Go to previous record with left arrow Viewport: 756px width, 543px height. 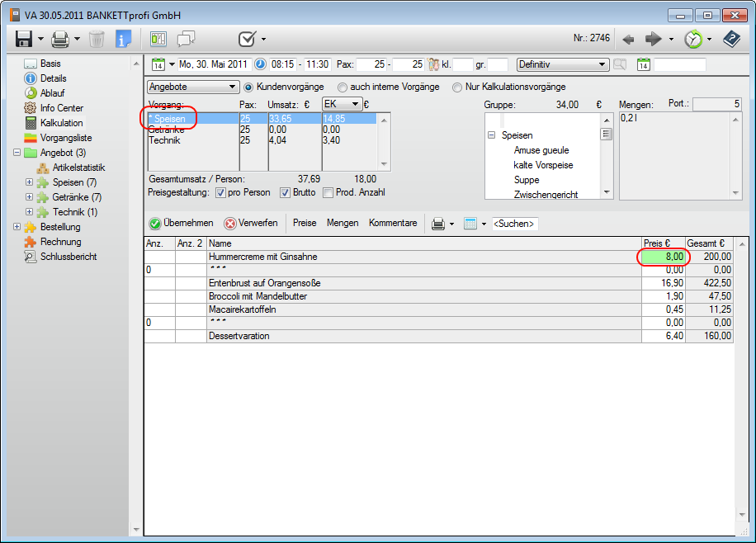[628, 39]
